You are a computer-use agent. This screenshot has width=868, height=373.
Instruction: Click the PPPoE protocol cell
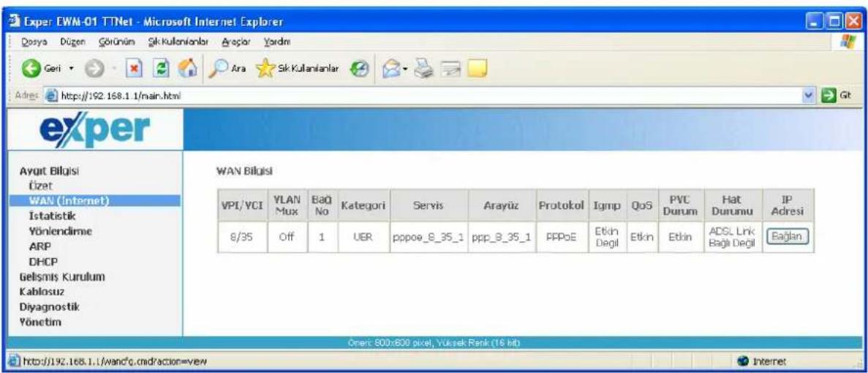coord(563,237)
